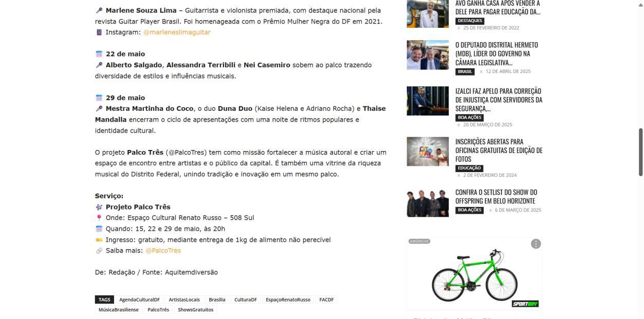The height and width of the screenshot is (319, 644).
Task: Open the Inscrições abertas para oficinas headline
Action: coord(499,151)
